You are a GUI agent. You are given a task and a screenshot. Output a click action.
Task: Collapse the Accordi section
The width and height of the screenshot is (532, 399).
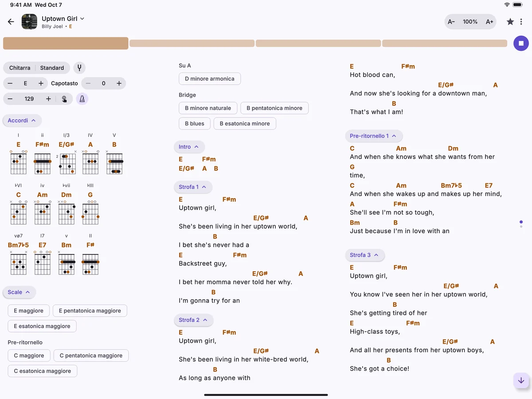[22, 121]
